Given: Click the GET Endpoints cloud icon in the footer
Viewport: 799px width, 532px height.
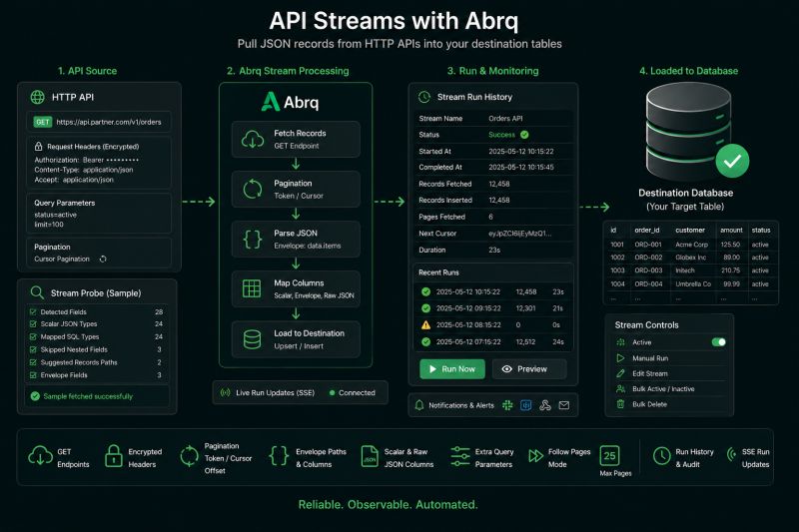Looking at the screenshot, I should click(x=40, y=456).
